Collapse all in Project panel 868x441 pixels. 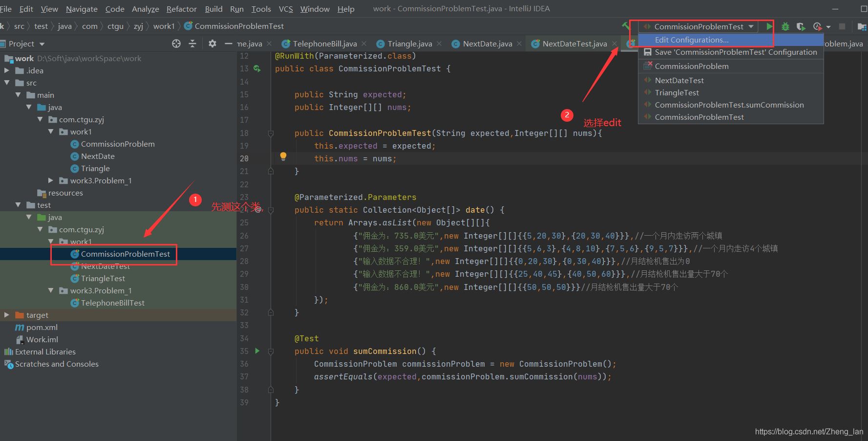192,44
